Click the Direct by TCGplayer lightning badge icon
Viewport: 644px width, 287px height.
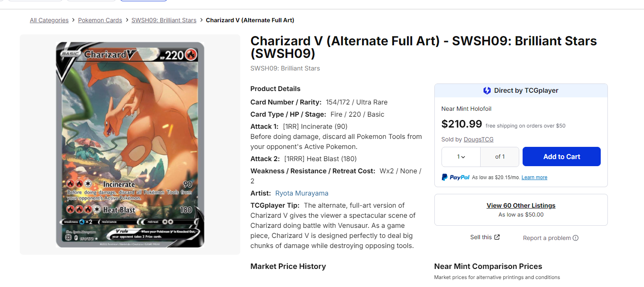pos(487,91)
